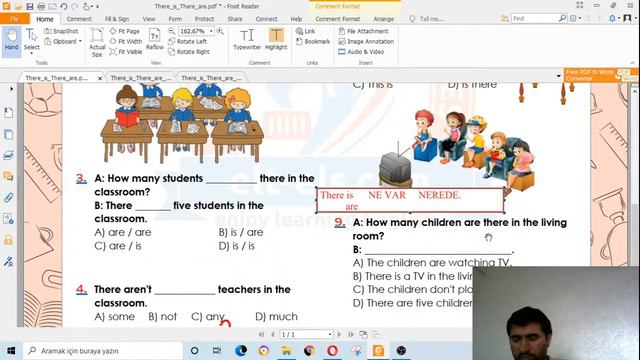Choose Fit Width view
Viewport: 640px width, 360px height.
[126, 41]
